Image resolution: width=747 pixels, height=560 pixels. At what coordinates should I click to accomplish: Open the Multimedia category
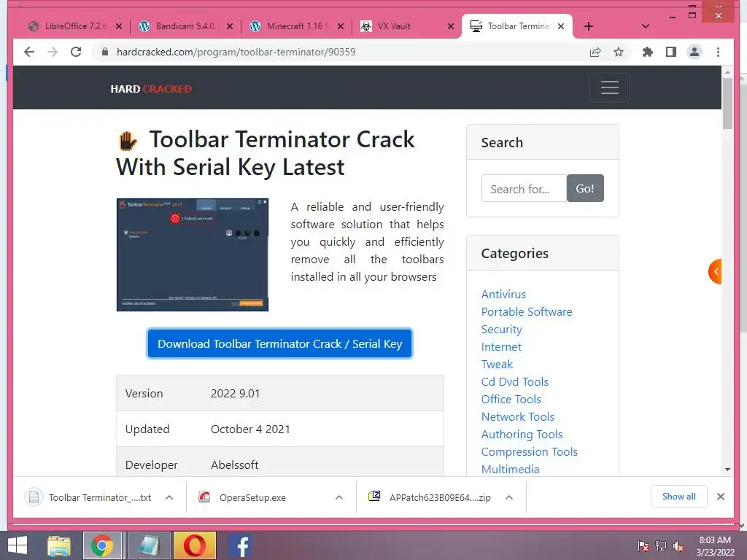(x=510, y=470)
